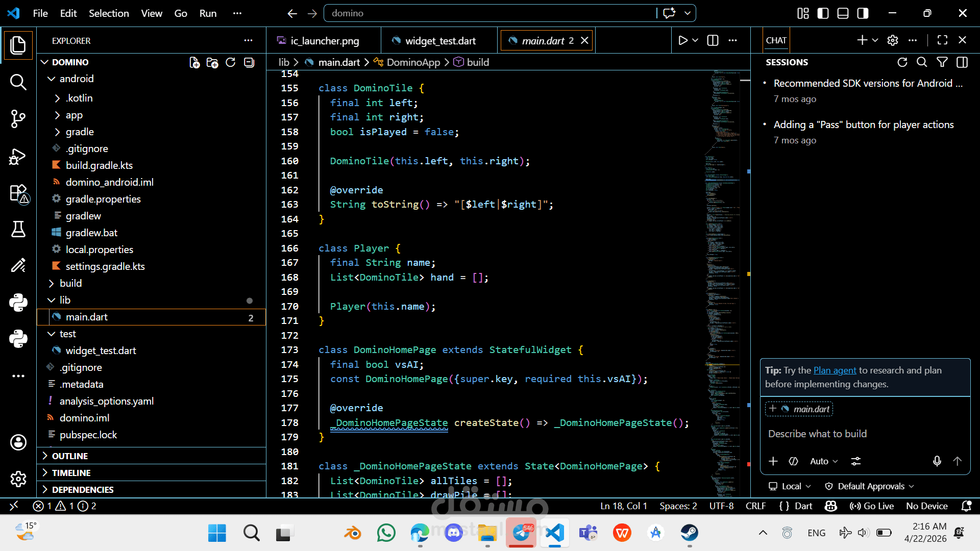Open the Extensions view

[x=19, y=194]
